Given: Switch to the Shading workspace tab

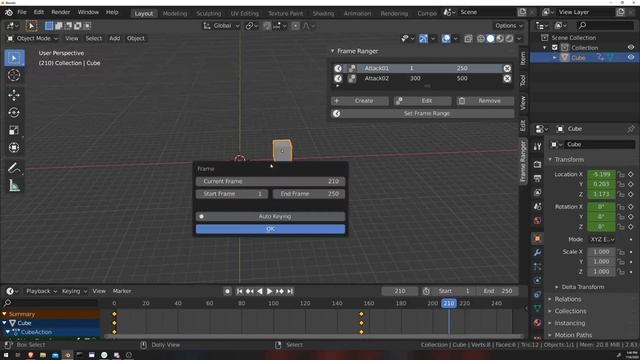Looking at the screenshot, I should coord(323,13).
